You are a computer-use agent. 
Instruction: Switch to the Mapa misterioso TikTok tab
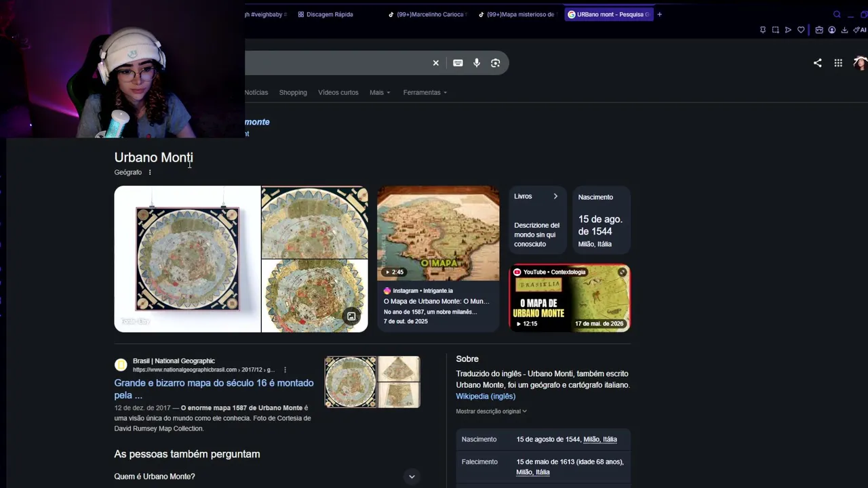pos(519,14)
